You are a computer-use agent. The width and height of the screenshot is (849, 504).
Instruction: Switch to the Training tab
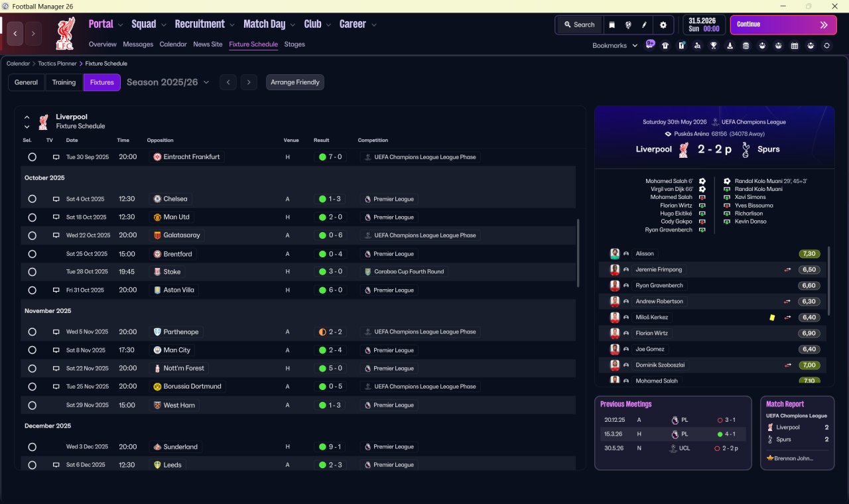(x=64, y=82)
